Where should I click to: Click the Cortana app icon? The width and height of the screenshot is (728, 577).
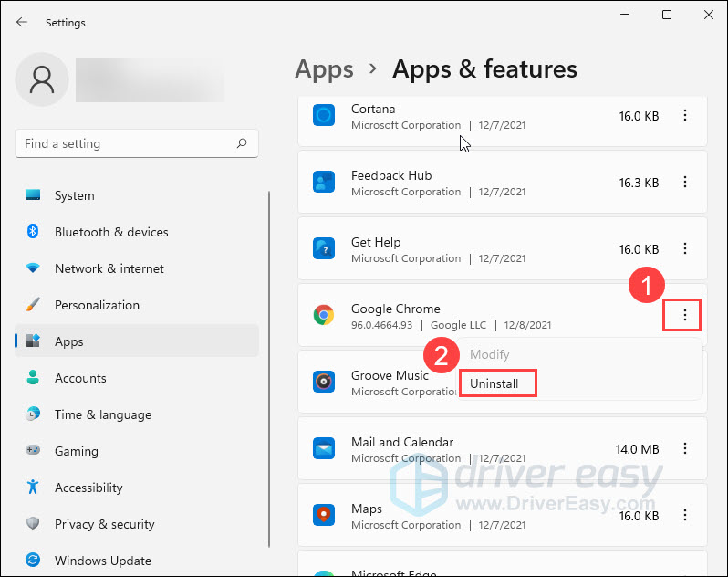pyautogui.click(x=324, y=115)
